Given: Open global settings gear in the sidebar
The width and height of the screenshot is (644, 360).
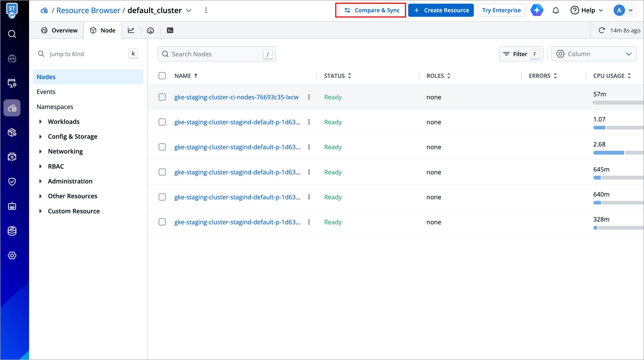Looking at the screenshot, I should pos(12,255).
